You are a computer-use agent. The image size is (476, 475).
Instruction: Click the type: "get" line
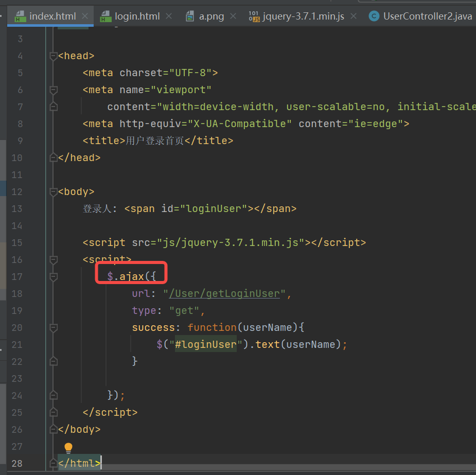click(168, 311)
